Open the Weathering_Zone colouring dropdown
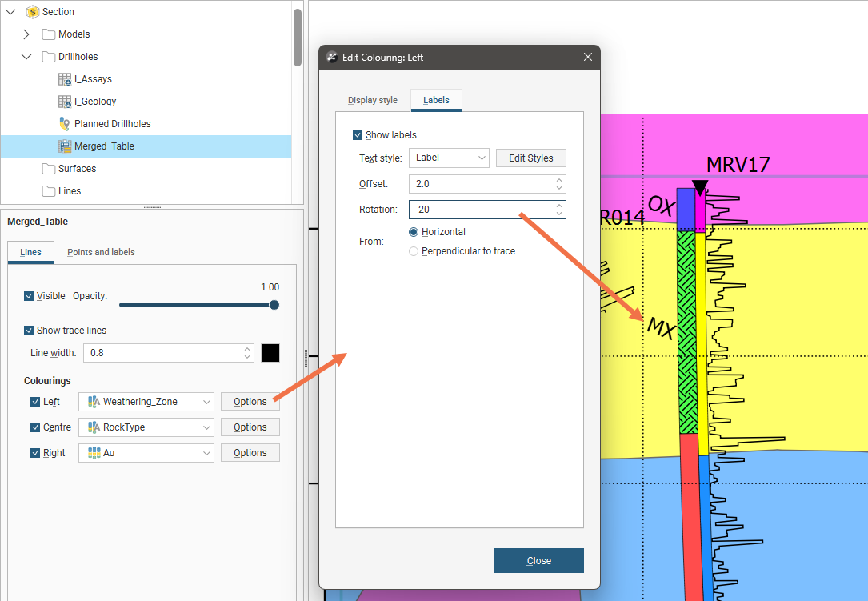868x601 pixels. tap(146, 402)
